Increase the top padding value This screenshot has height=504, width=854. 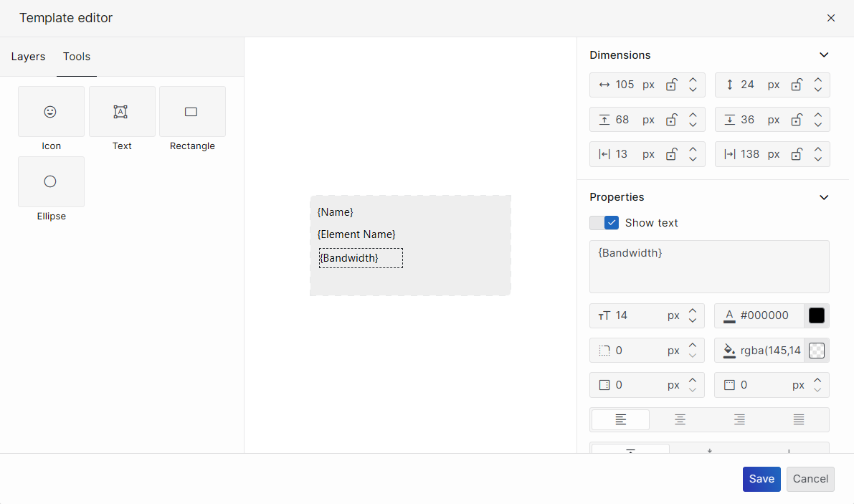[x=817, y=381]
